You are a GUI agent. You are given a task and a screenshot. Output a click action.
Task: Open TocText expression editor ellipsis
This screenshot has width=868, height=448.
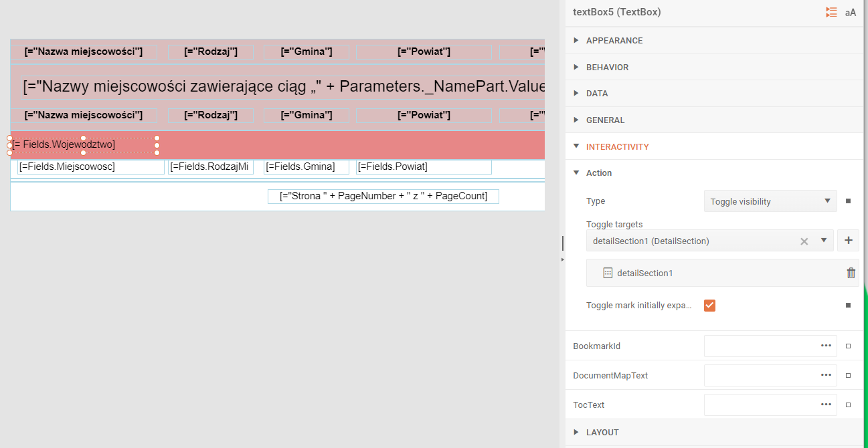click(826, 405)
